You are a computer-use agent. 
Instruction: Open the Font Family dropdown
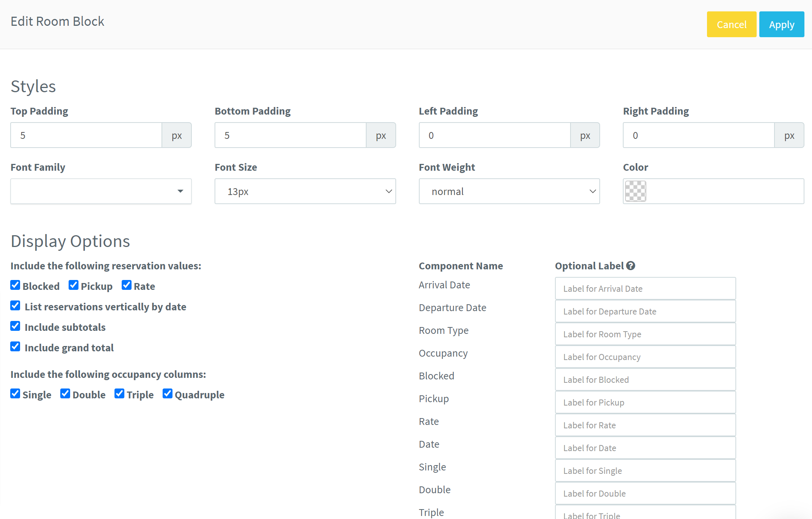[101, 191]
